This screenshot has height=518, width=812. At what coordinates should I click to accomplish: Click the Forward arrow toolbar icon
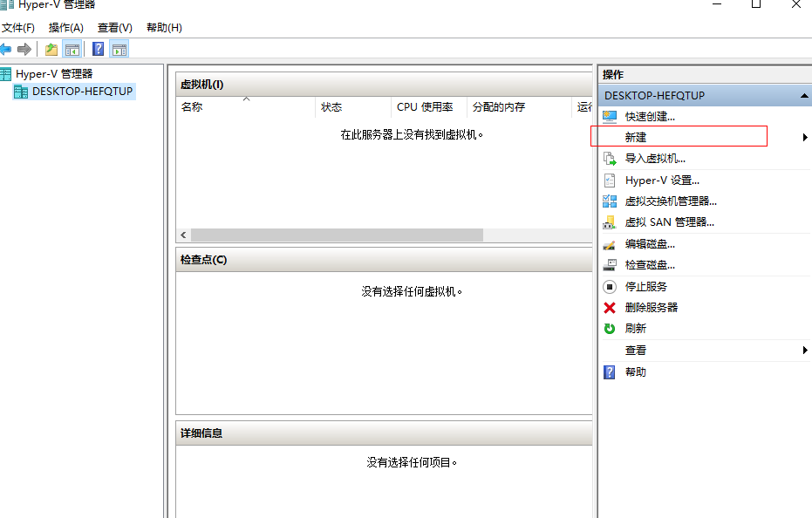pos(24,49)
